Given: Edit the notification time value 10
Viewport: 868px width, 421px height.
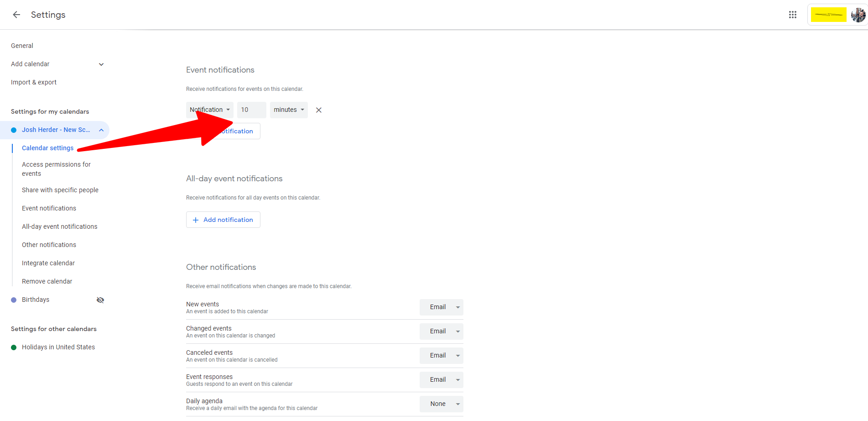Looking at the screenshot, I should [x=251, y=110].
